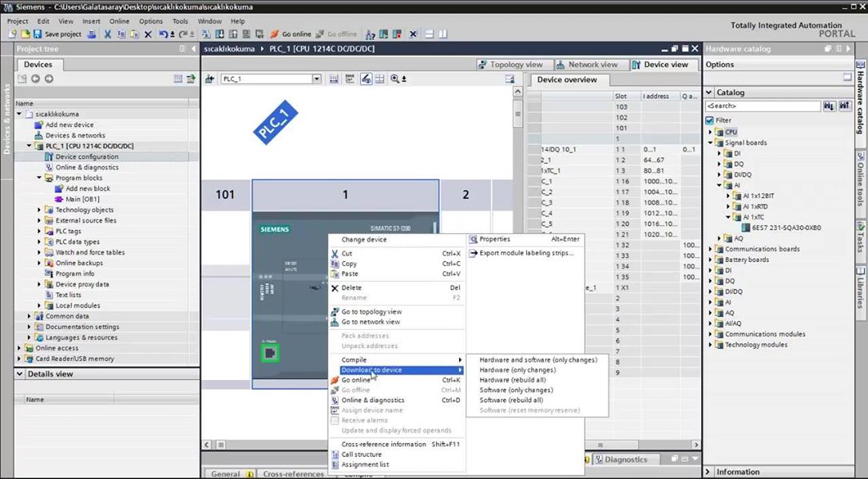The image size is (868, 479).
Task: Collapse the Program blocks tree node
Action: point(39,178)
